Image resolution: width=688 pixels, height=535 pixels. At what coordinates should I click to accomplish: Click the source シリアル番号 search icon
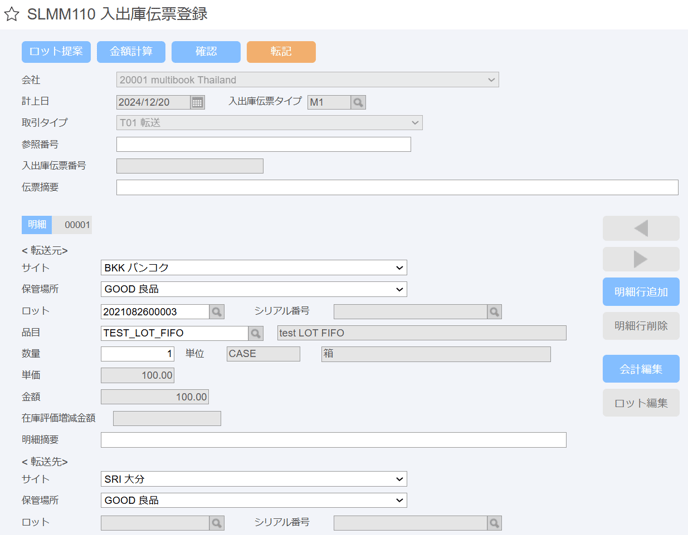(x=494, y=312)
